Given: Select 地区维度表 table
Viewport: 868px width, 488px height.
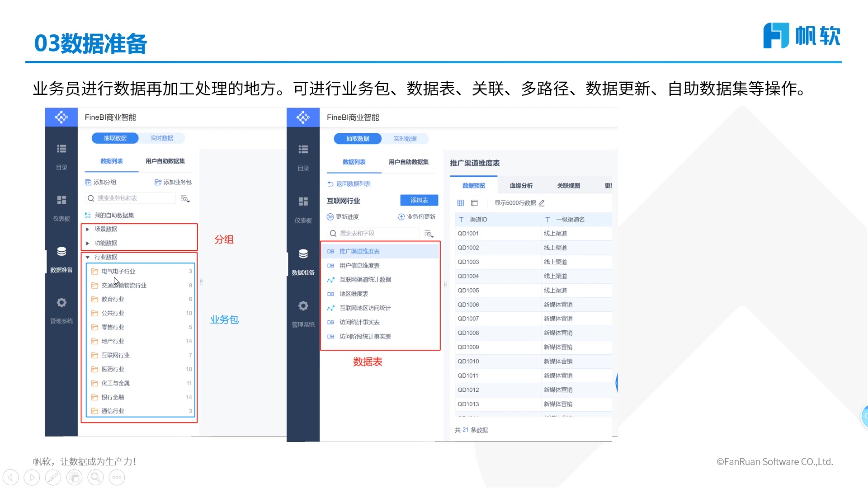Looking at the screenshot, I should pos(380,294).
